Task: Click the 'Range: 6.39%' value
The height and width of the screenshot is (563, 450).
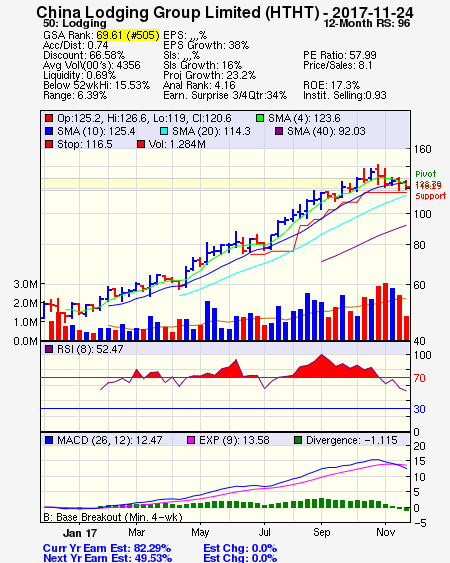Action: coord(75,96)
